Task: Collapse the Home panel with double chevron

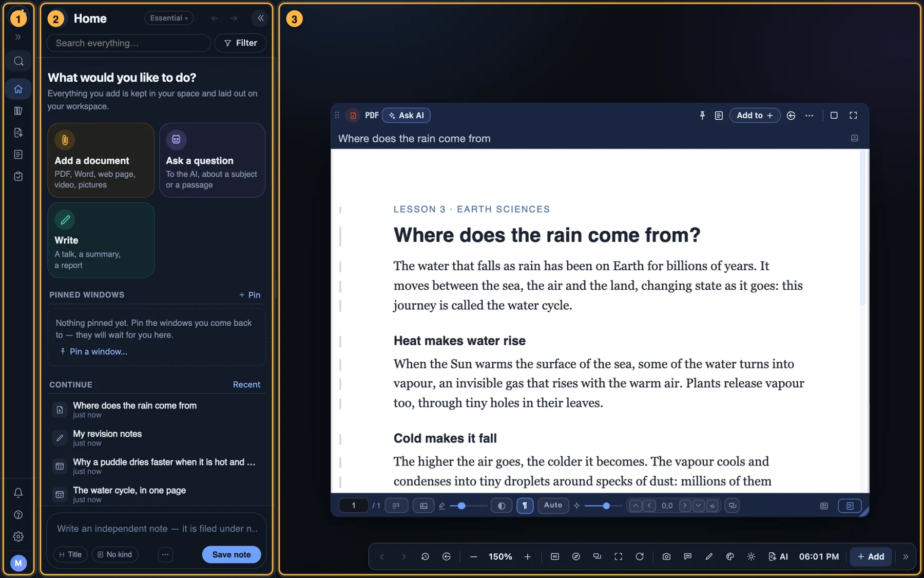Action: 261,18
